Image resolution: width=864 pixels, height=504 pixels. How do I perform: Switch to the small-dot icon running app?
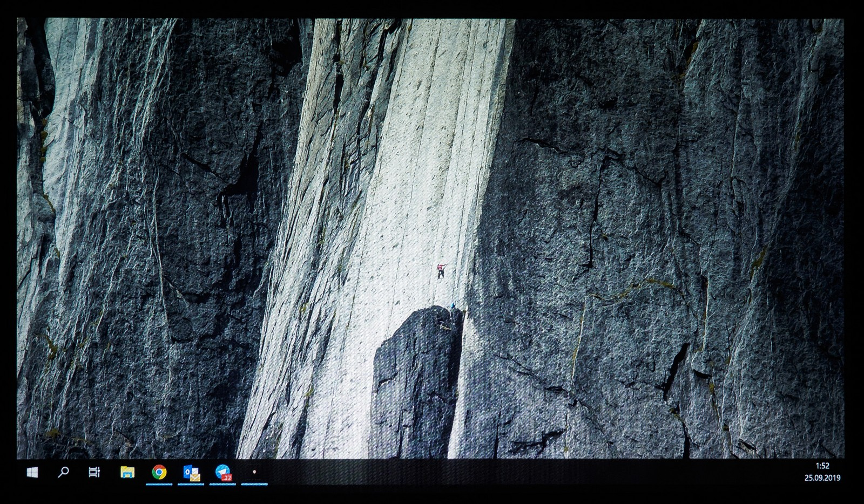click(x=254, y=472)
